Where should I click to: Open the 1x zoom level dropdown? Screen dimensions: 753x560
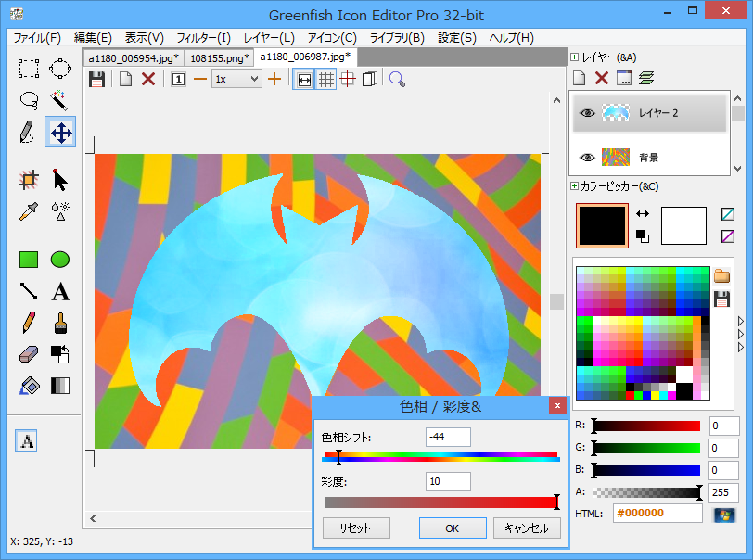[236, 79]
